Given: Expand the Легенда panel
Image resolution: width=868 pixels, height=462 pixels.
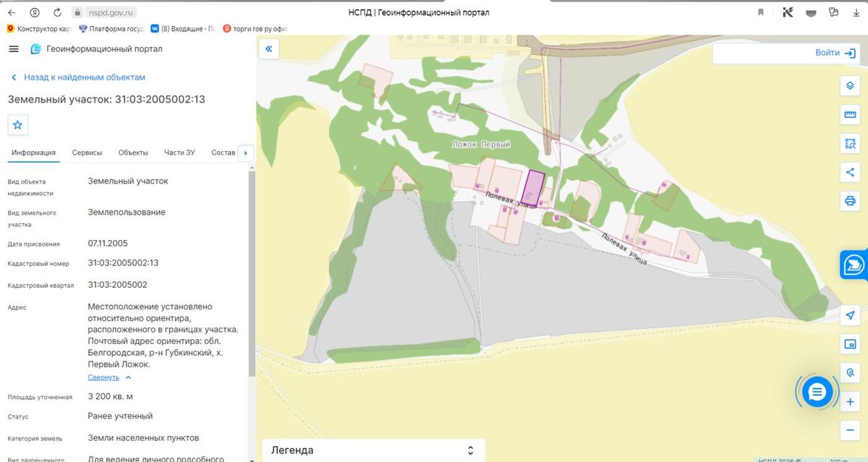Looking at the screenshot, I should (373, 450).
